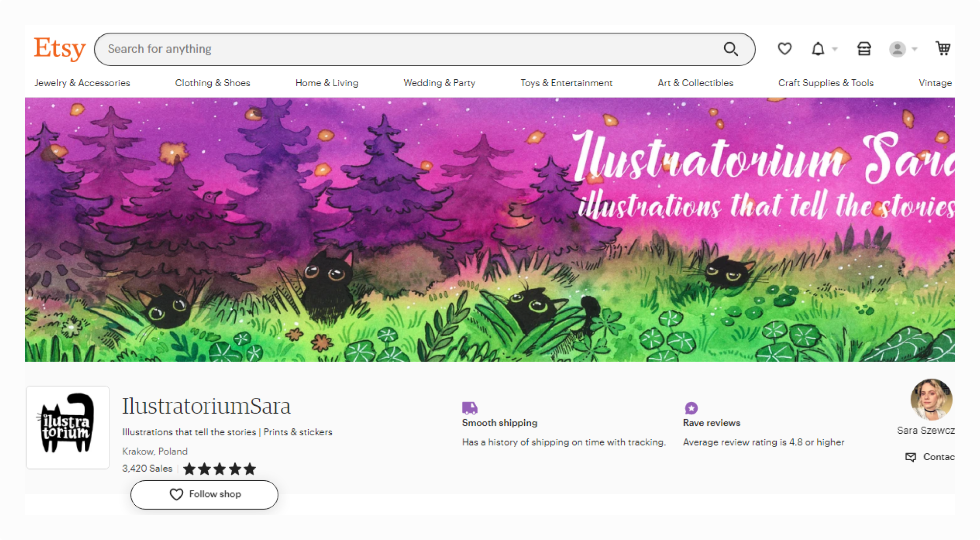Viewport: 980px width, 540px height.
Task: Click the IlustratoriumSara shop name
Action: pyautogui.click(x=206, y=406)
